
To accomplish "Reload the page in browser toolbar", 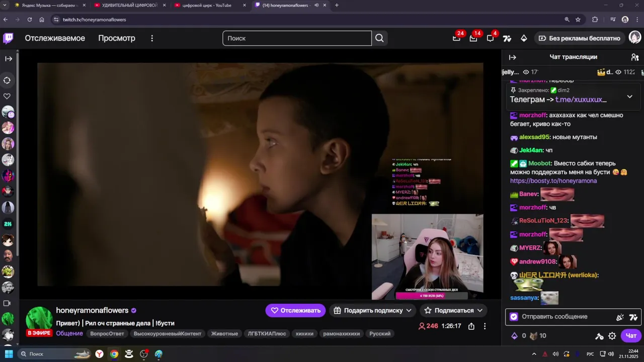I will (30, 20).
